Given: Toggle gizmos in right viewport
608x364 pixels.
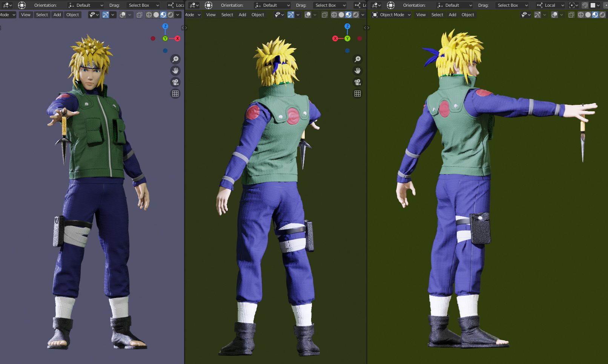Looking at the screenshot, I should (x=537, y=15).
